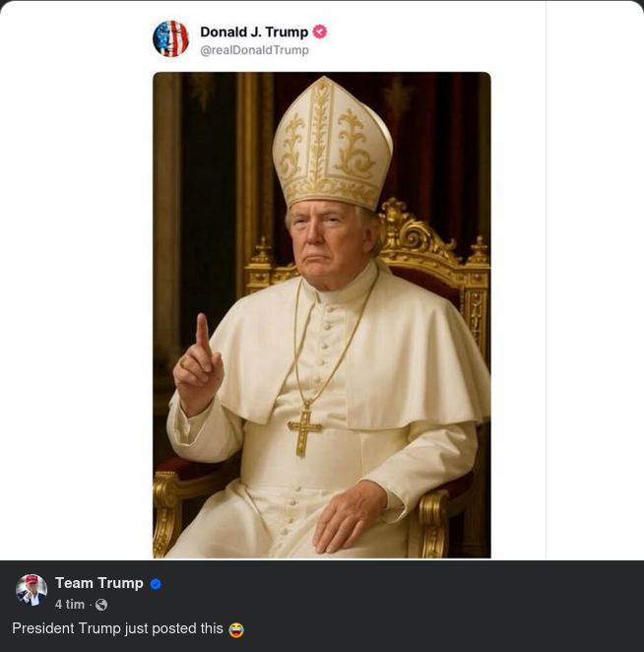Open the posted image in full view
The width and height of the screenshot is (644, 652).
click(321, 315)
